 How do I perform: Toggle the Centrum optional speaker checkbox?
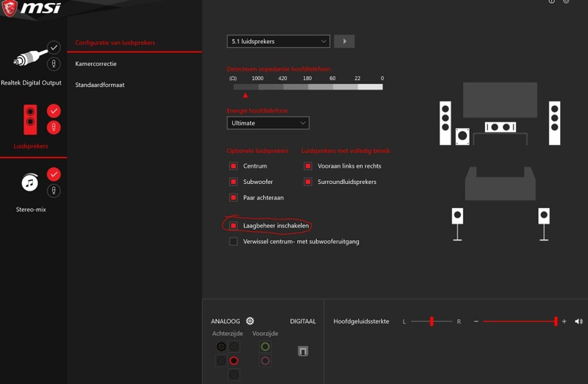[233, 166]
